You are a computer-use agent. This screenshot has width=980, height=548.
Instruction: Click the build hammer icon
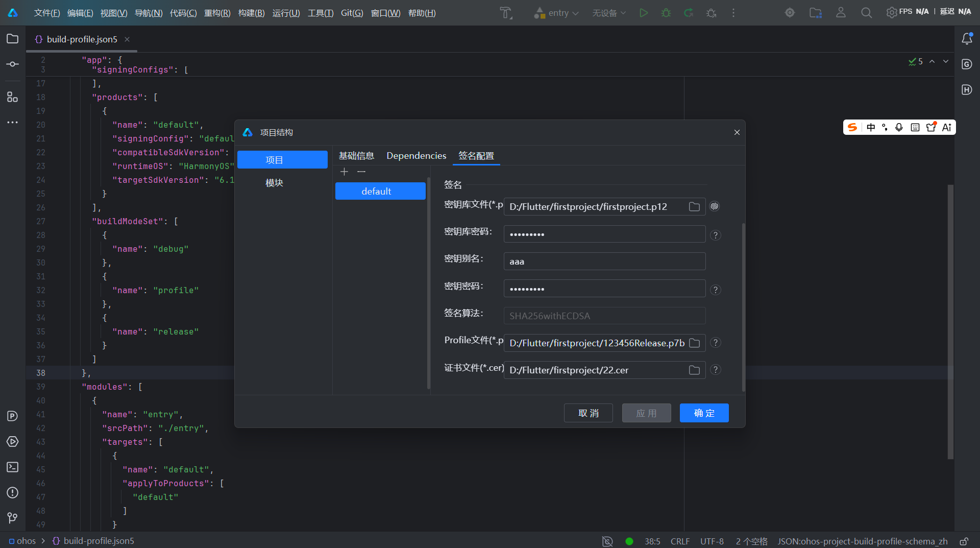point(506,13)
